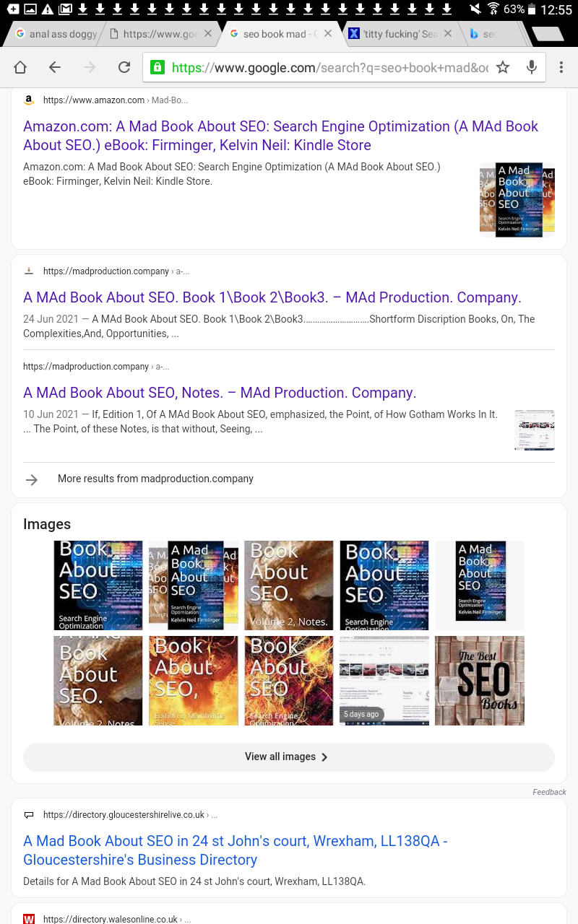Open the new tab button
Screen dimensions: 578x924
pos(547,34)
